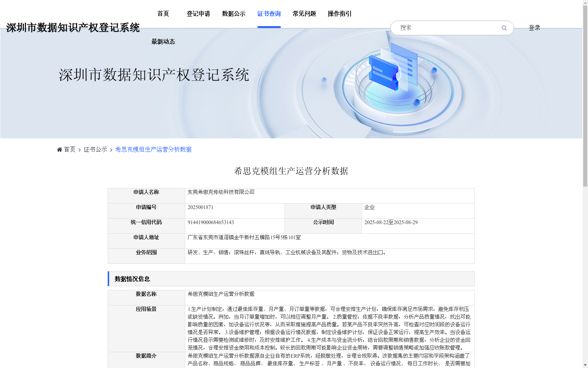Open 常见问题 menu item
Viewport: 588px width, 368px height.
point(304,14)
